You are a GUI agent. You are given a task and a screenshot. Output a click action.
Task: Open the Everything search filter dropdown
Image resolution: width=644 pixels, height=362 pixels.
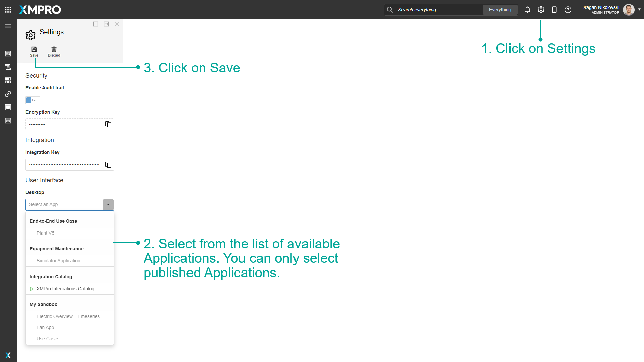pyautogui.click(x=500, y=10)
